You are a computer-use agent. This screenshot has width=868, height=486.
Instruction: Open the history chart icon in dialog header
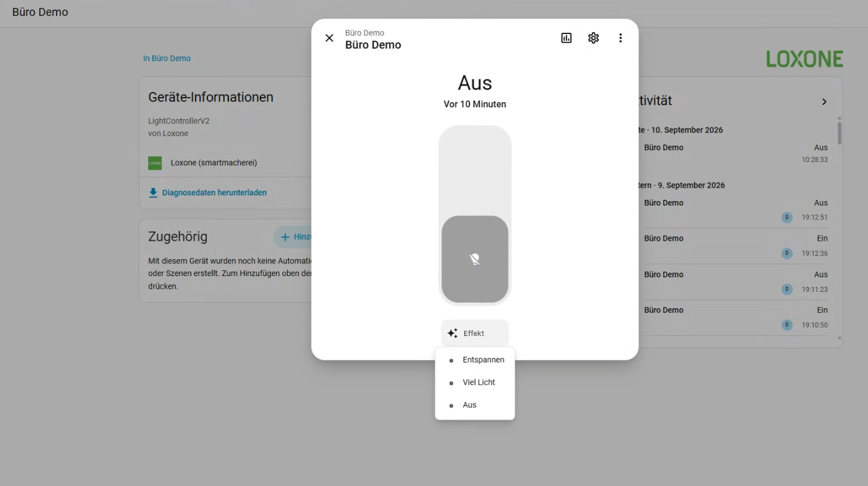(x=566, y=38)
